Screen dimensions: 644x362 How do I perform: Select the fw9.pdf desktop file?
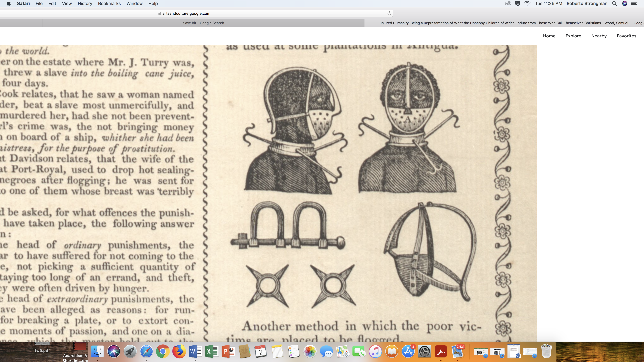[42, 347]
